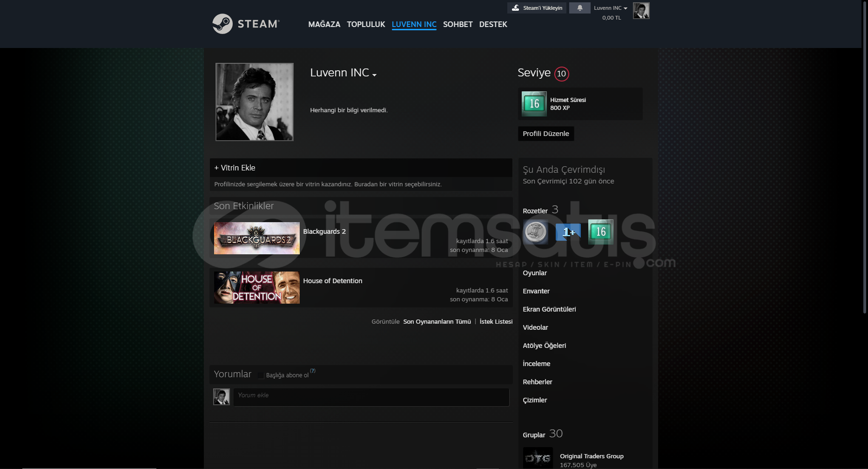Click Profili Düzenle button

pos(546,134)
